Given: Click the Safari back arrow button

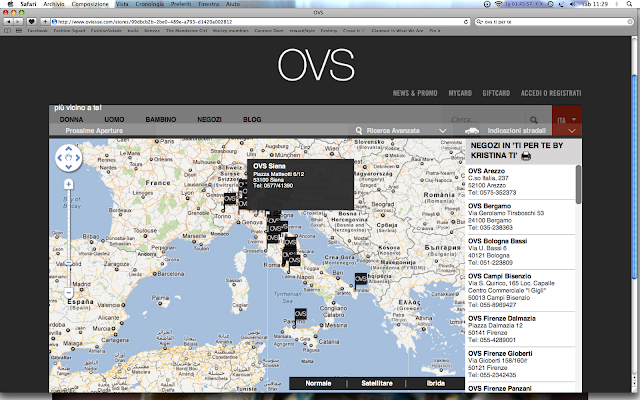Looking at the screenshot, I should (8, 22).
